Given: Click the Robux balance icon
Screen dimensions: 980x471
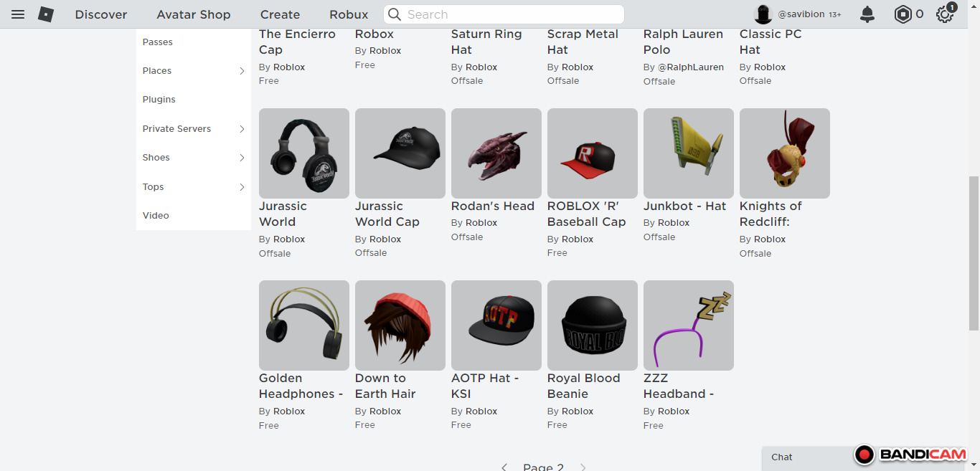Looking at the screenshot, I should (903, 14).
